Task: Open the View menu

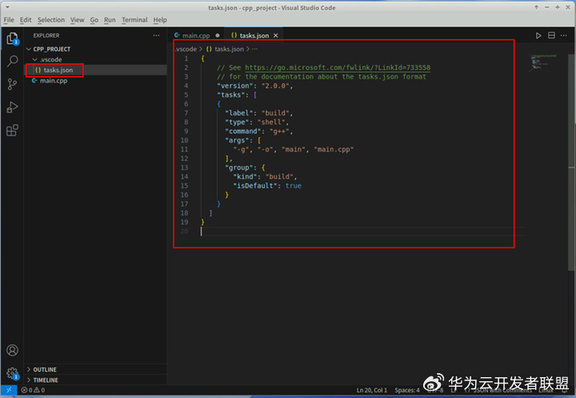Action: [77, 20]
